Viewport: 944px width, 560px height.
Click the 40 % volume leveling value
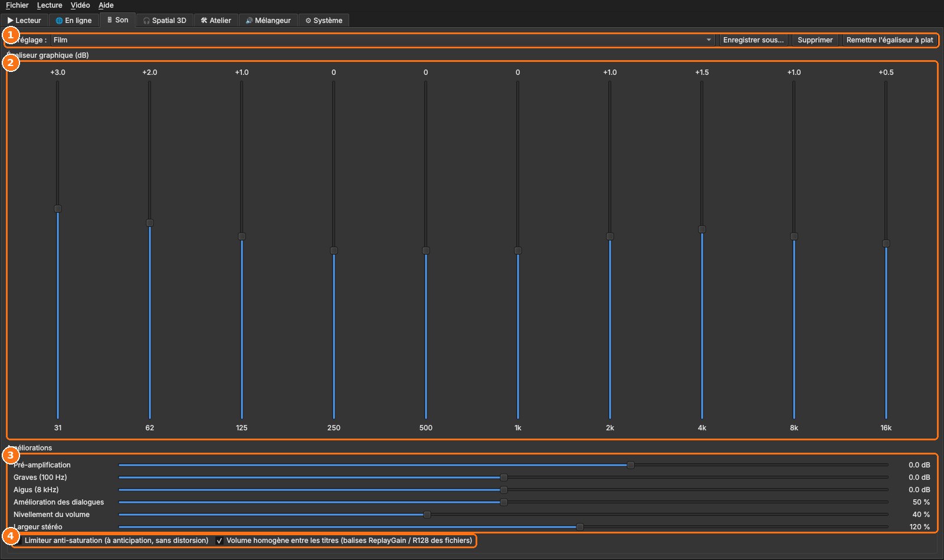[921, 515]
